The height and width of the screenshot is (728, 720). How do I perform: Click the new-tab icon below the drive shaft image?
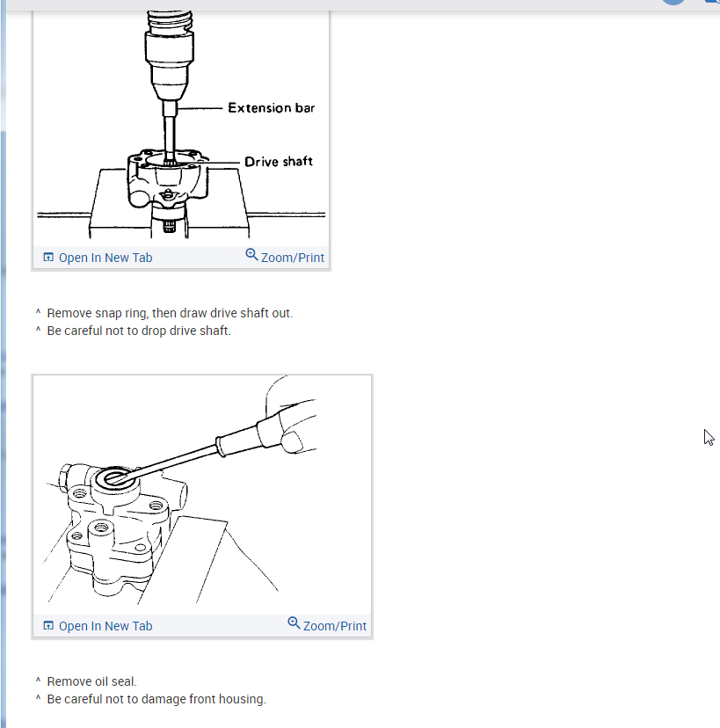pyautogui.click(x=48, y=258)
